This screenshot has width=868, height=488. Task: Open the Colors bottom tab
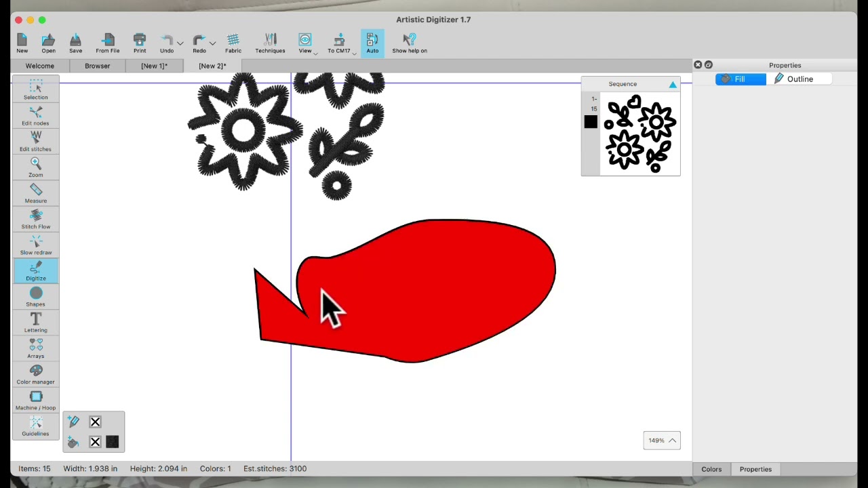click(x=711, y=469)
